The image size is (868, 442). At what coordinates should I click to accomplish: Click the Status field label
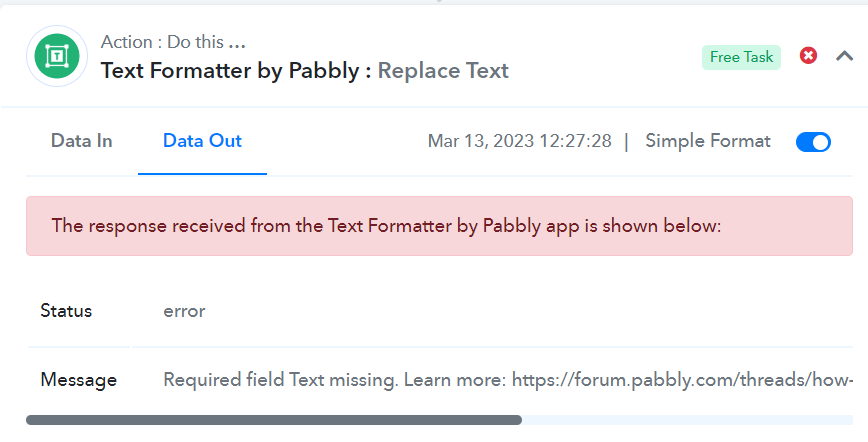(x=66, y=311)
